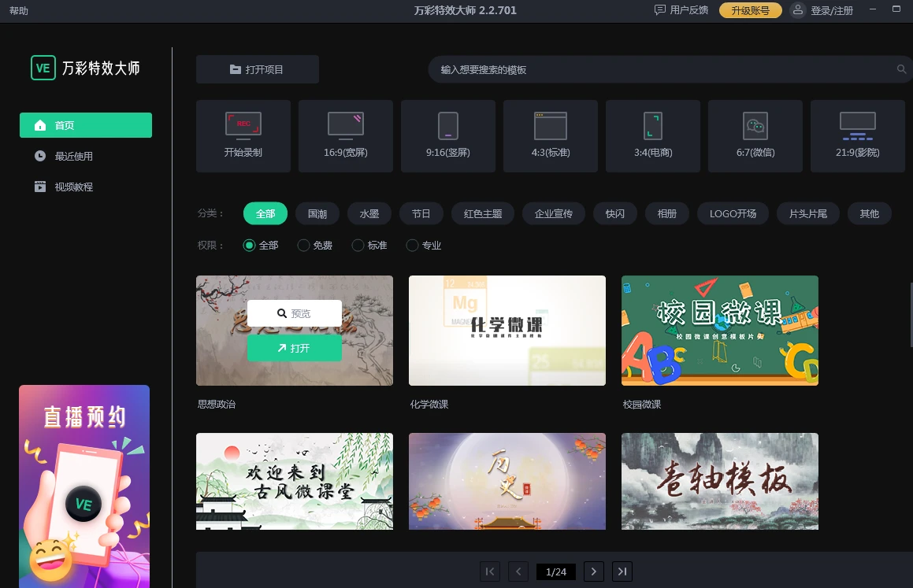This screenshot has width=913, height=588.
Task: Select the 21:9(影院) cinema format
Action: pyautogui.click(x=858, y=135)
